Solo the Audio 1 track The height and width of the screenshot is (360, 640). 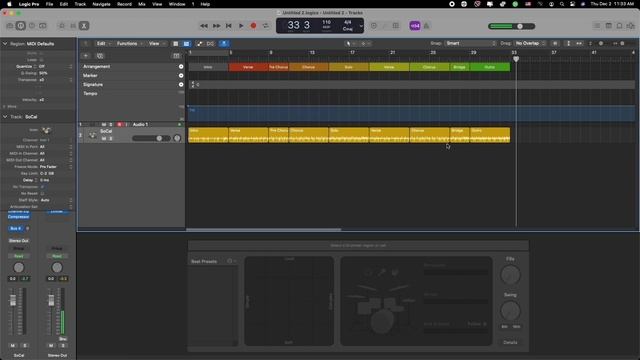click(111, 124)
